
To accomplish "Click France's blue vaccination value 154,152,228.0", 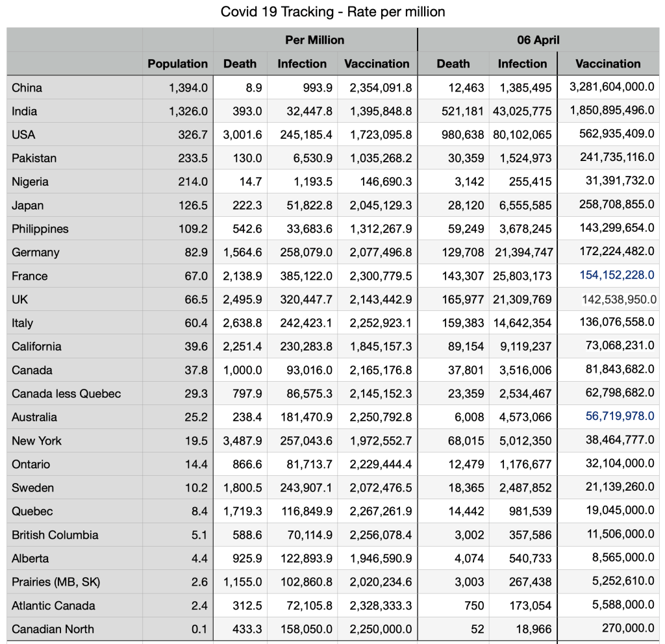I will pos(616,276).
